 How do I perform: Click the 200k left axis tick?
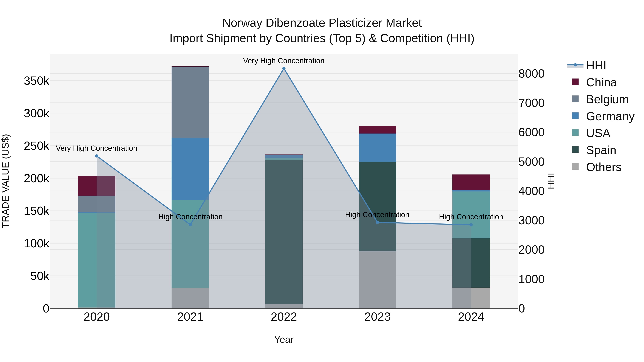tap(36, 179)
